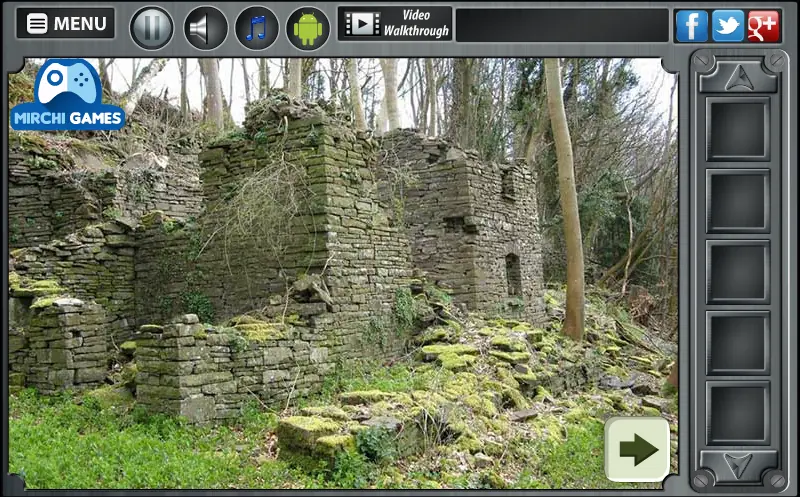Share the game on Twitter

(x=728, y=26)
